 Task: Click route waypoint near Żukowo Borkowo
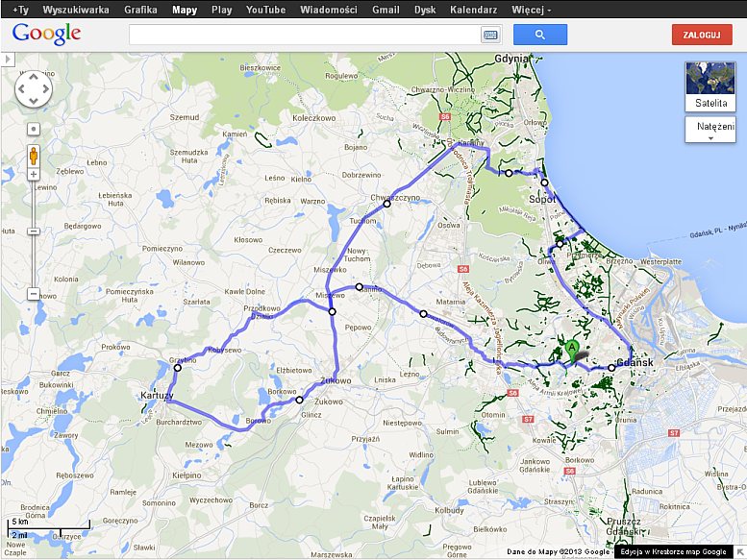[x=299, y=401]
